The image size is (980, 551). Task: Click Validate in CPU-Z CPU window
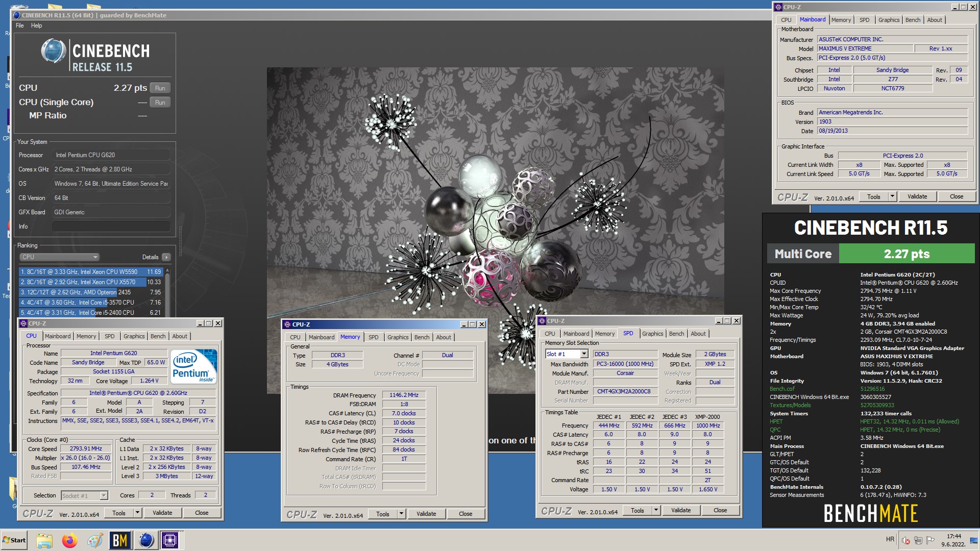tap(162, 513)
